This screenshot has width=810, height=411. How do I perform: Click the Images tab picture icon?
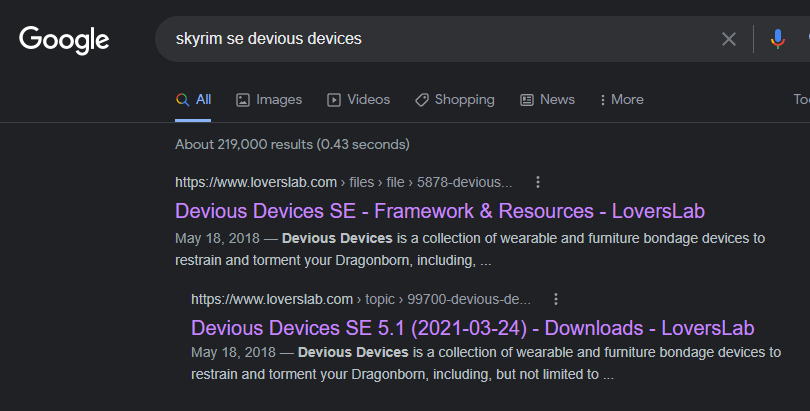pyautogui.click(x=243, y=100)
